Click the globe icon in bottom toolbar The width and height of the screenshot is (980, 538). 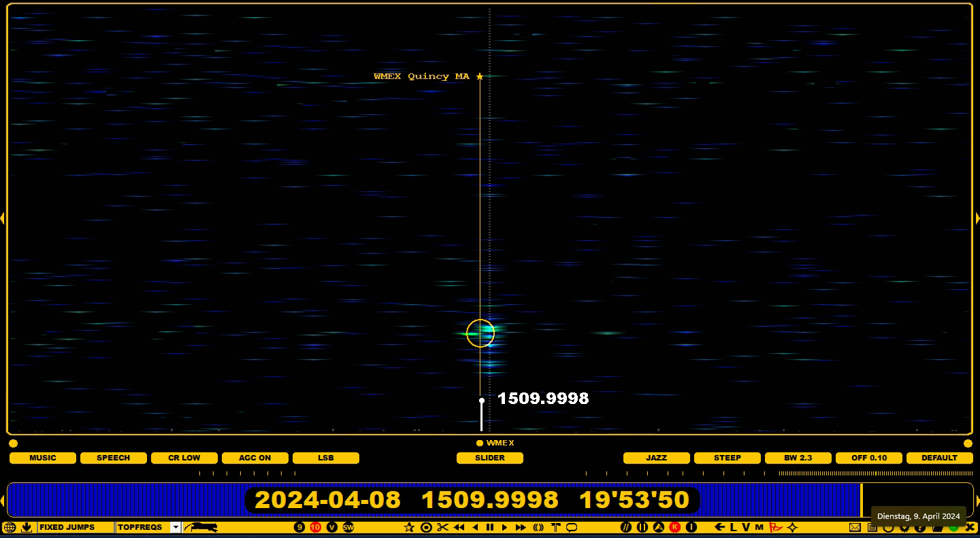click(10, 527)
